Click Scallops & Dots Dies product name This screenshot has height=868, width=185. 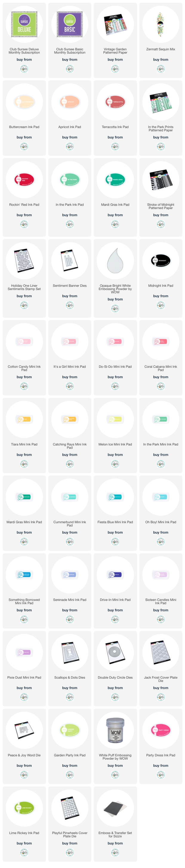click(x=70, y=678)
